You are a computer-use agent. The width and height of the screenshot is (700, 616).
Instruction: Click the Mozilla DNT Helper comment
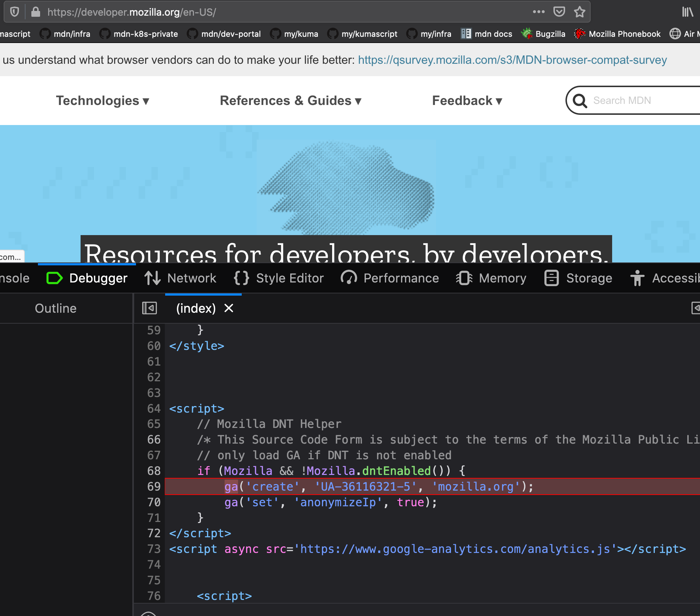(x=269, y=424)
